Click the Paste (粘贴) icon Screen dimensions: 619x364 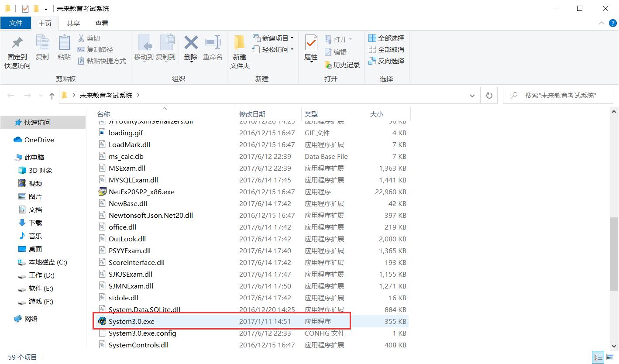[x=64, y=49]
